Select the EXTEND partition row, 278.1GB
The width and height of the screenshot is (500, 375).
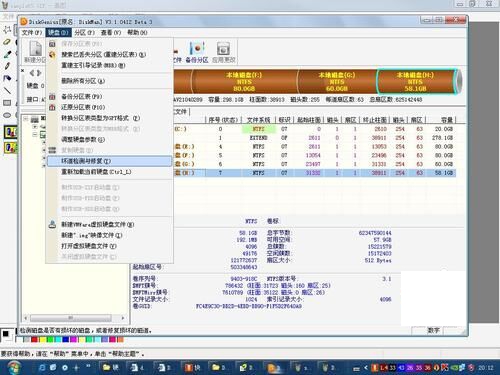point(314,138)
